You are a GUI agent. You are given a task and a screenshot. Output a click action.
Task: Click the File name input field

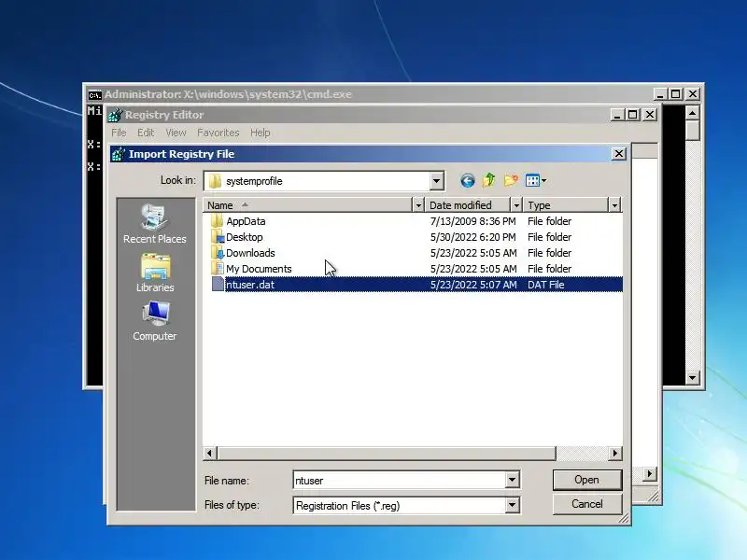pos(400,480)
